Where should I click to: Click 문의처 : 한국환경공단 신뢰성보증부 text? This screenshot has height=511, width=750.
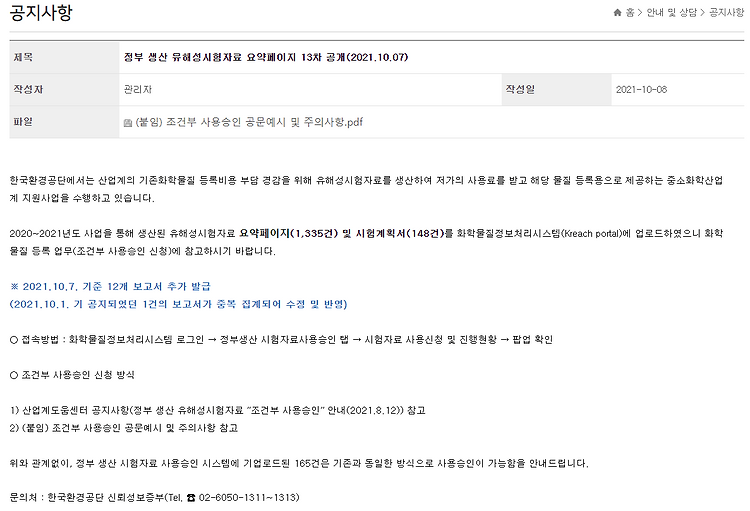[x=87, y=498]
